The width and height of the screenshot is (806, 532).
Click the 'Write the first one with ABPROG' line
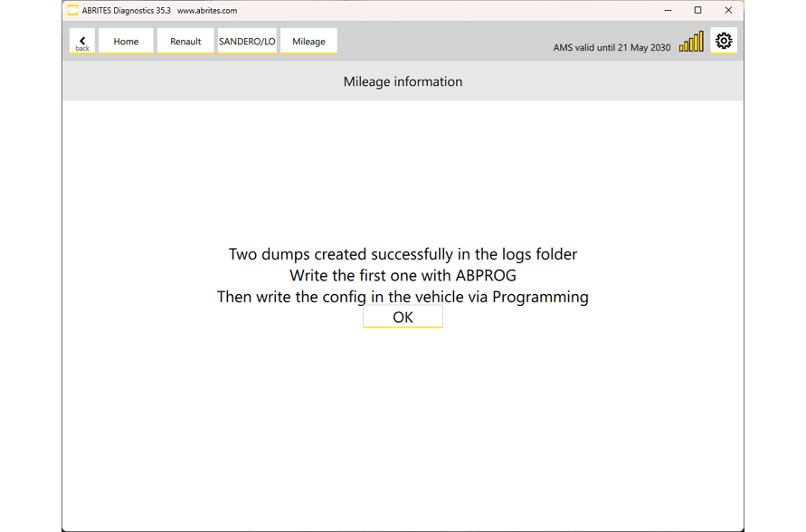pos(403,275)
